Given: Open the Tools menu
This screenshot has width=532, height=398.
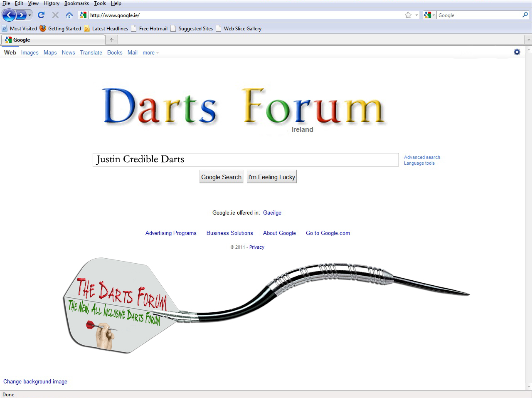Looking at the screenshot, I should 100,3.
